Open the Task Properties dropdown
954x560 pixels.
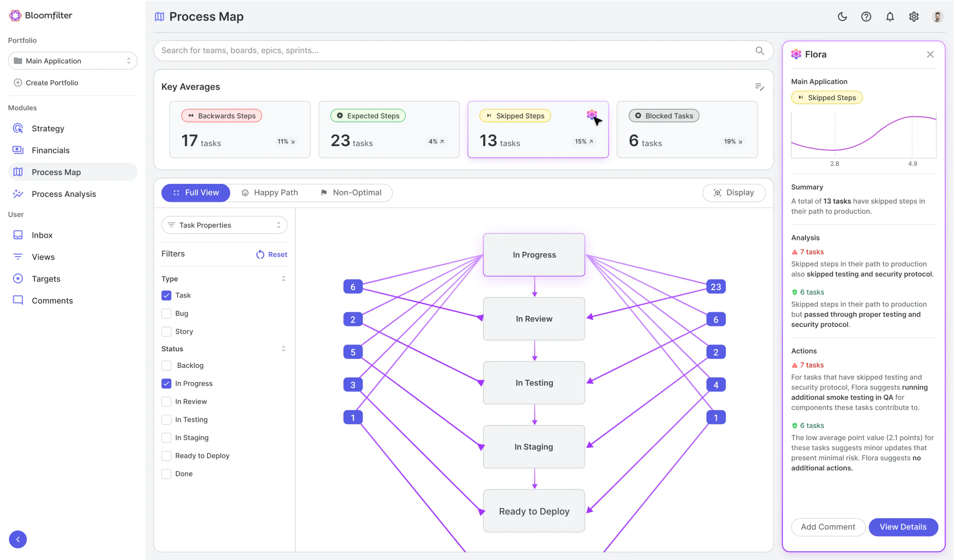click(224, 225)
